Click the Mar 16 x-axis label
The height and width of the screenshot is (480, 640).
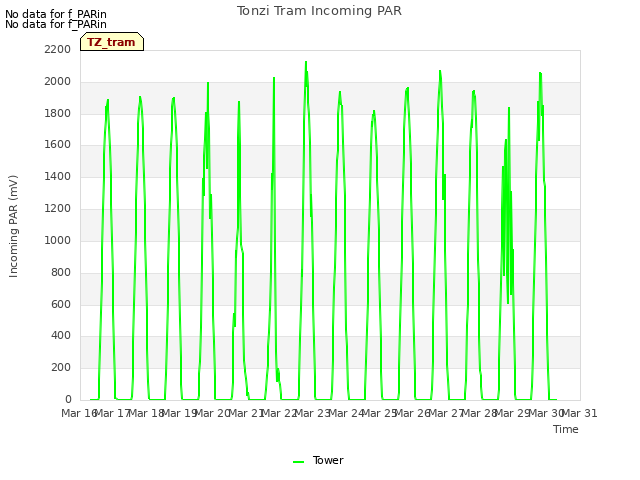[x=78, y=413]
